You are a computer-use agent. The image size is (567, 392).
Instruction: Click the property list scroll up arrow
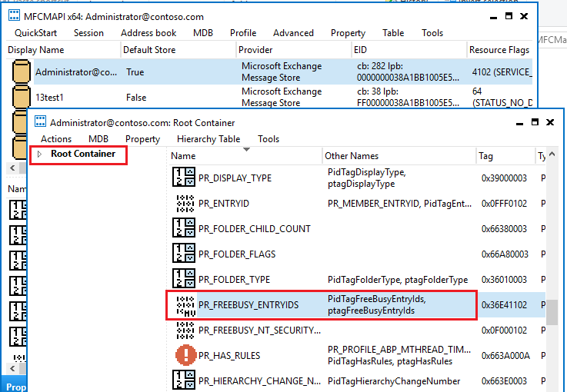pyautogui.click(x=552, y=154)
